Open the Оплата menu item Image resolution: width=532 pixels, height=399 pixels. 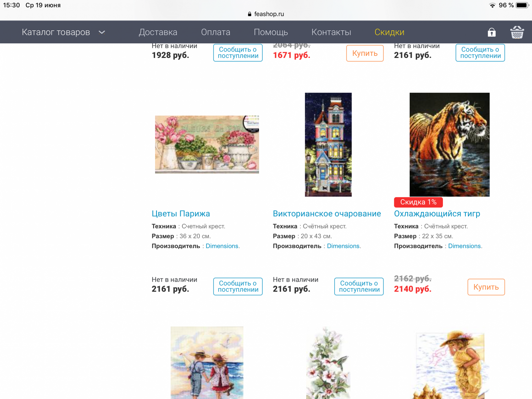pyautogui.click(x=215, y=32)
